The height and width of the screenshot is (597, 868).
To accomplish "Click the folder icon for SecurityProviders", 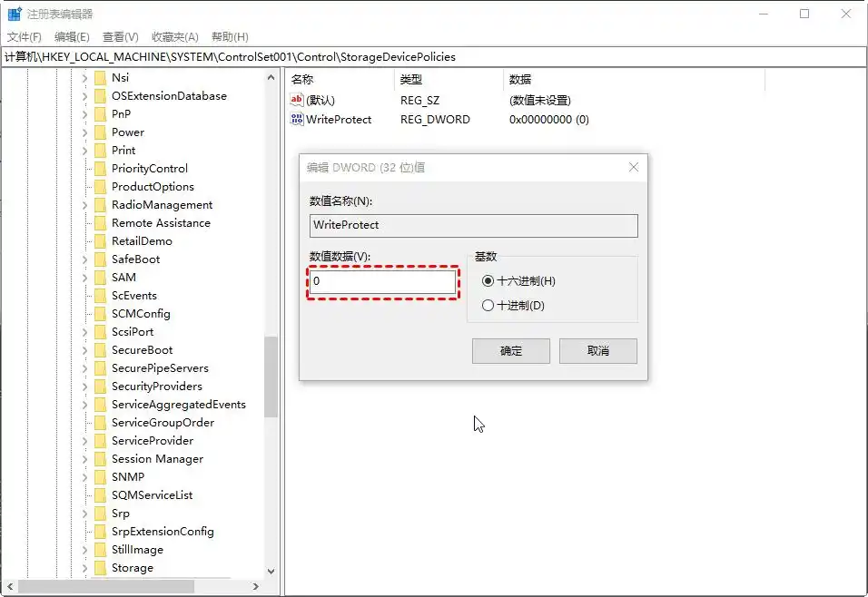I will pyautogui.click(x=100, y=386).
